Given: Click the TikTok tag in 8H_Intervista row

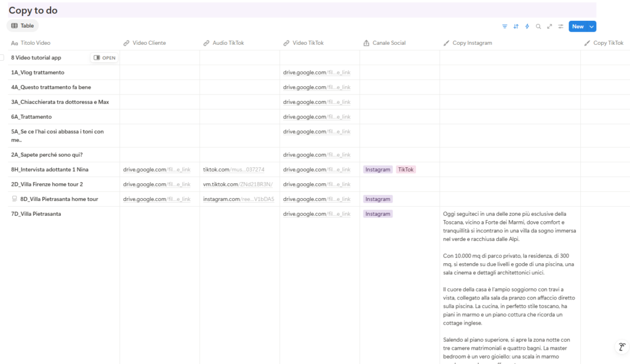Looking at the screenshot, I should (x=406, y=170).
